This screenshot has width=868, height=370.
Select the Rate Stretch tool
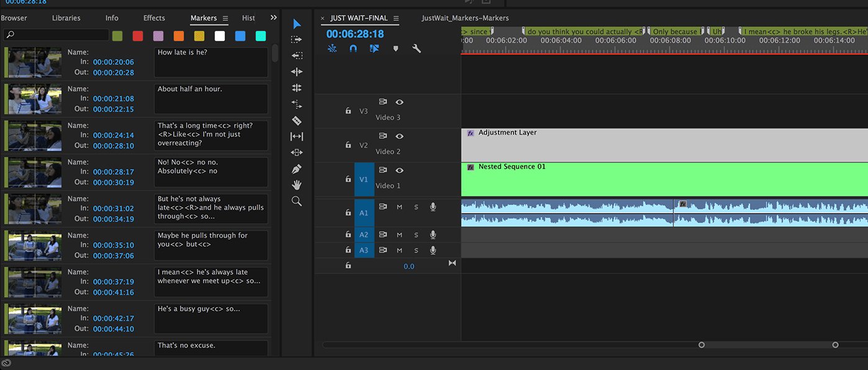297,104
